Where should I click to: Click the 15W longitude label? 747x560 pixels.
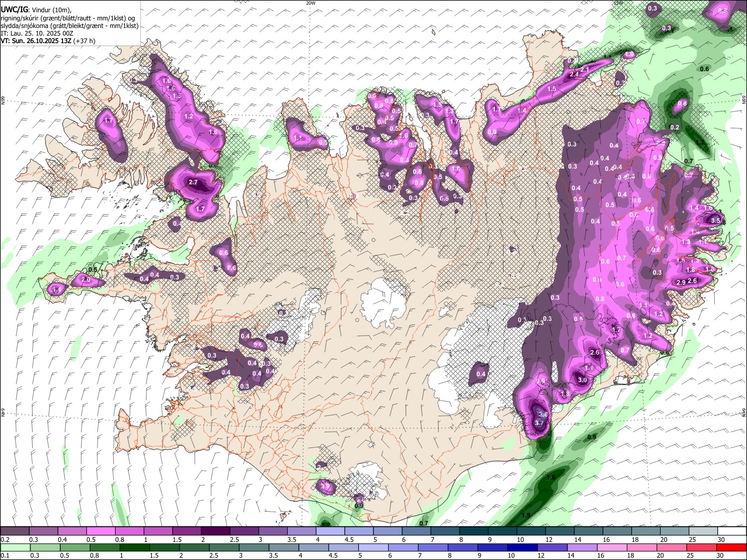[x=618, y=3]
